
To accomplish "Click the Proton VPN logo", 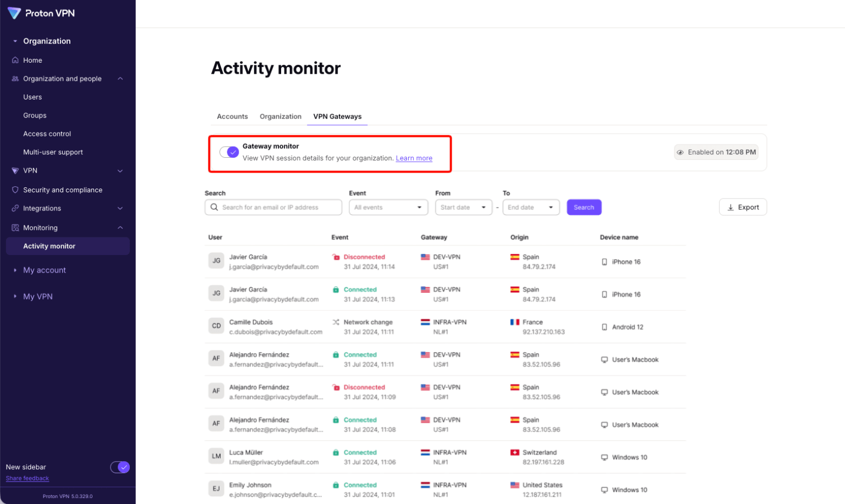I will click(x=41, y=13).
